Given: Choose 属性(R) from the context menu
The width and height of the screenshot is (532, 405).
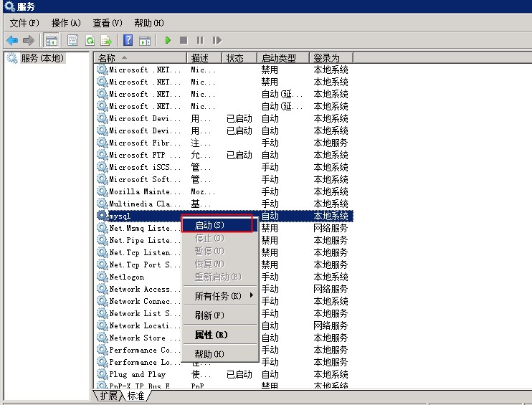Looking at the screenshot, I should 211,335.
